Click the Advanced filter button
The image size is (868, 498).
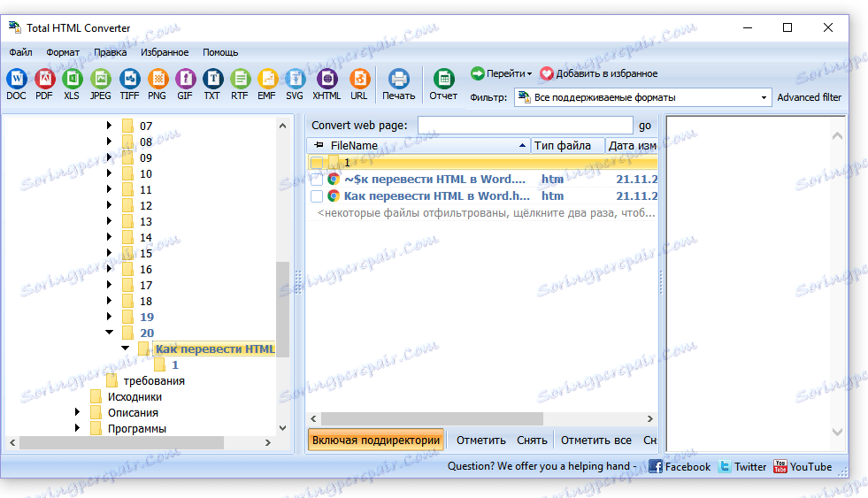click(809, 97)
